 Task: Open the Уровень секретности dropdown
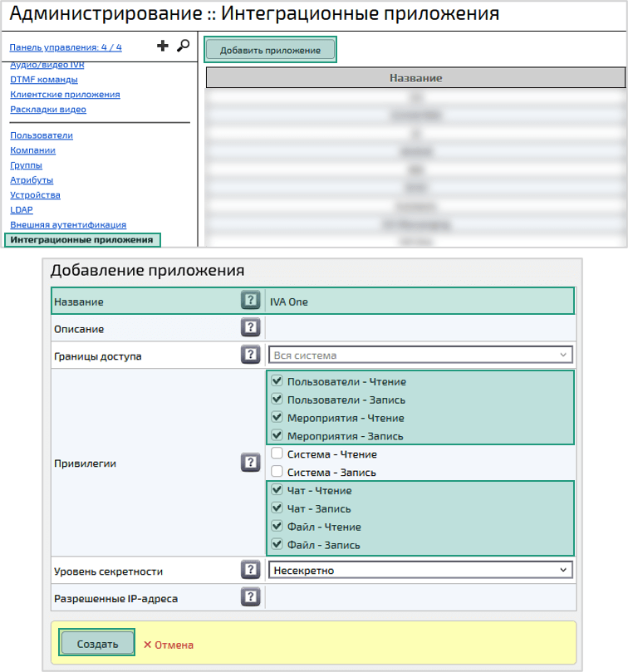[420, 570]
